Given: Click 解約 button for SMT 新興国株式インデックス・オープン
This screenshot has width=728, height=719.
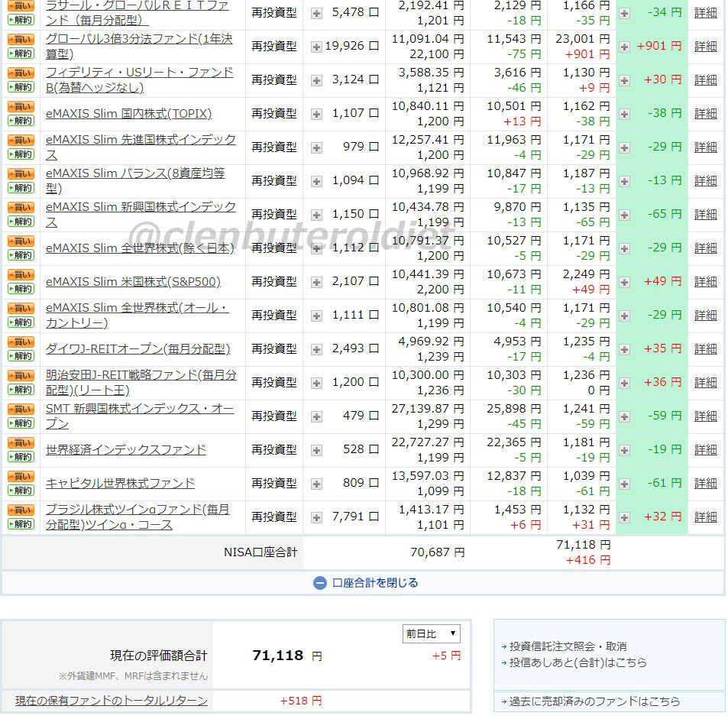Looking at the screenshot, I should pos(21,423).
